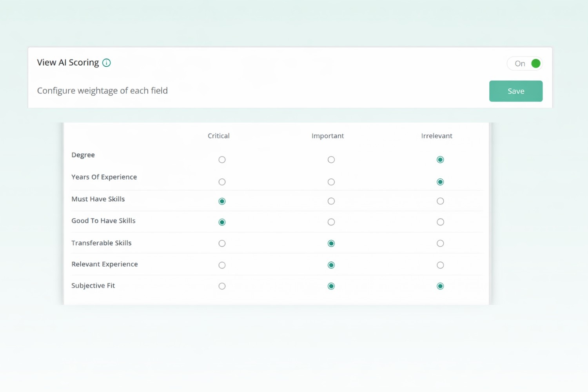Set Subjective Fit to Critical
588x392 pixels.
tap(222, 286)
